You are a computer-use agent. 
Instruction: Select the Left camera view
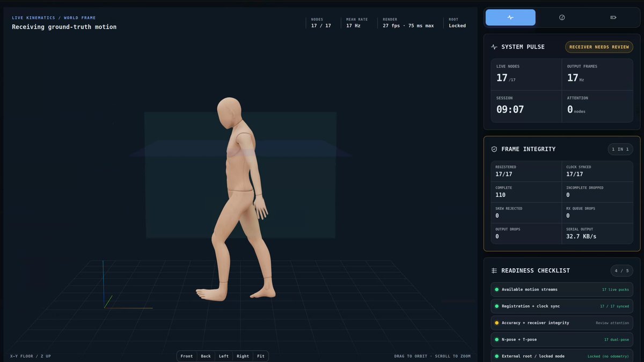(x=224, y=356)
